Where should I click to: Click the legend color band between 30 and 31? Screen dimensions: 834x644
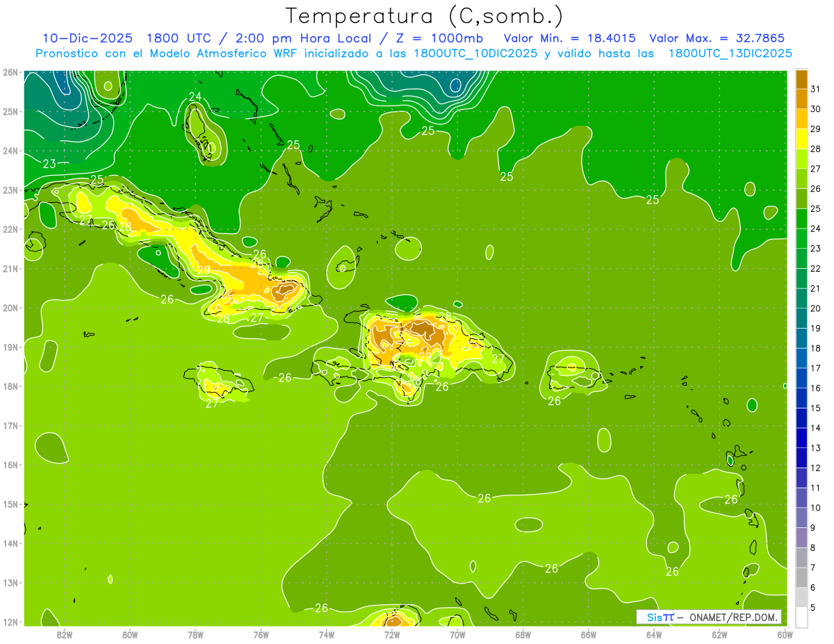[801, 99]
